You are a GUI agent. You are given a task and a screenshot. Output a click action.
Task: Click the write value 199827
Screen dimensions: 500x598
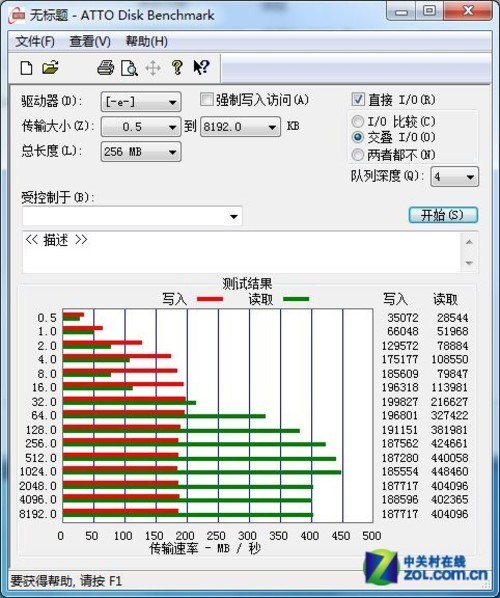point(400,402)
